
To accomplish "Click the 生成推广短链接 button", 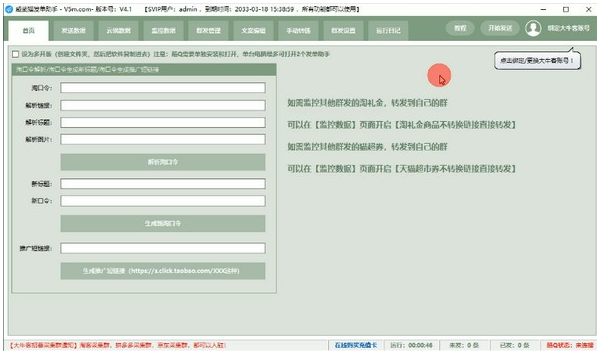I will (163, 271).
